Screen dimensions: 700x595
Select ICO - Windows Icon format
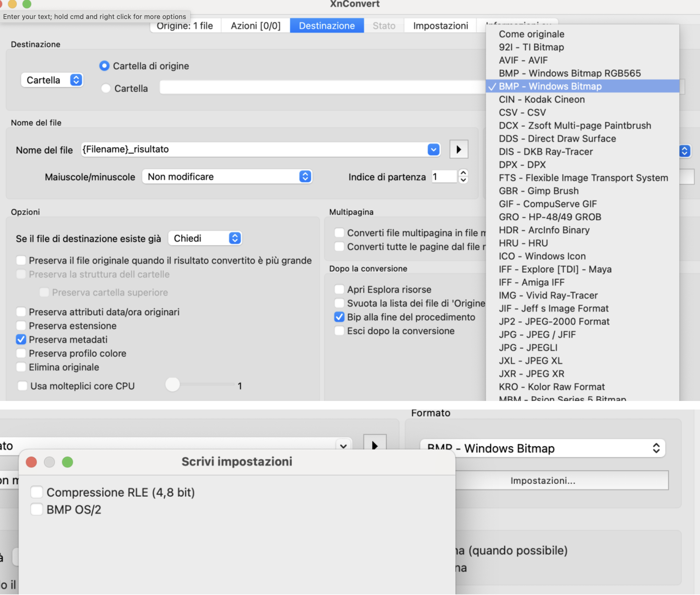coord(582,256)
